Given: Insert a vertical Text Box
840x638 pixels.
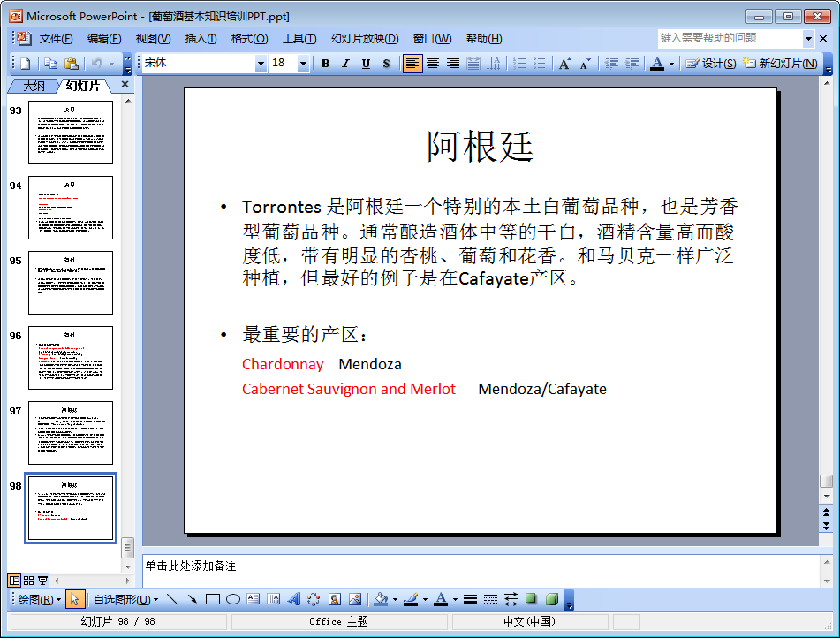Looking at the screenshot, I should click(274, 599).
